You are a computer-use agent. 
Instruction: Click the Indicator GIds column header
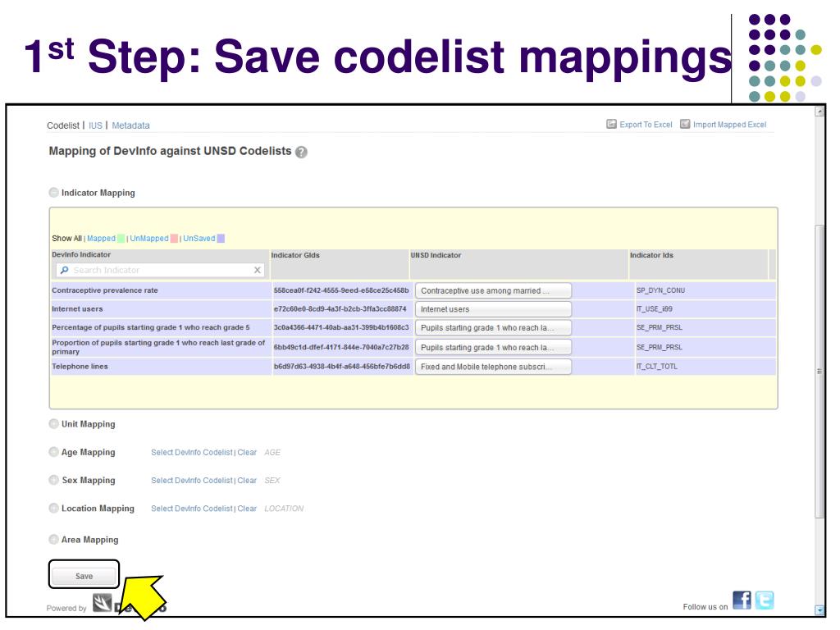[x=295, y=255]
